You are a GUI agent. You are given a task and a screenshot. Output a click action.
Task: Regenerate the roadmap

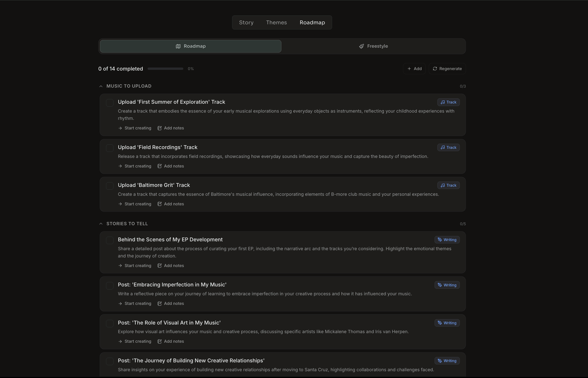pyautogui.click(x=447, y=69)
